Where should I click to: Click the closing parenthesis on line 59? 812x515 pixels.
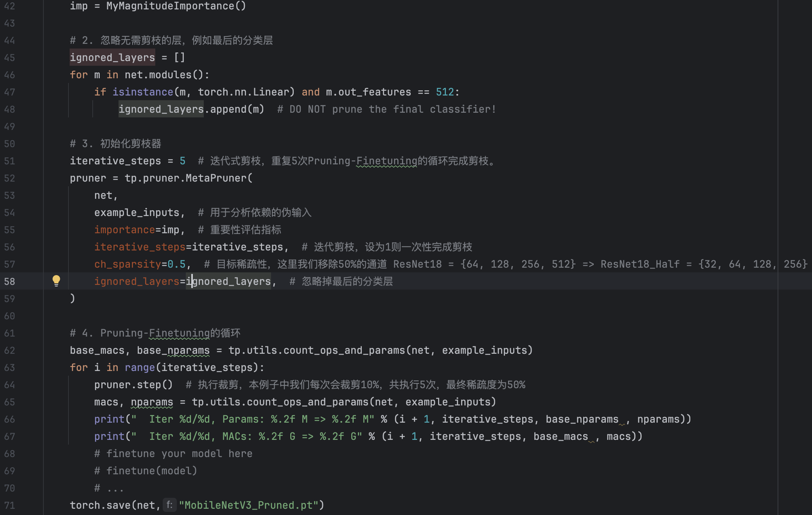[x=72, y=299]
